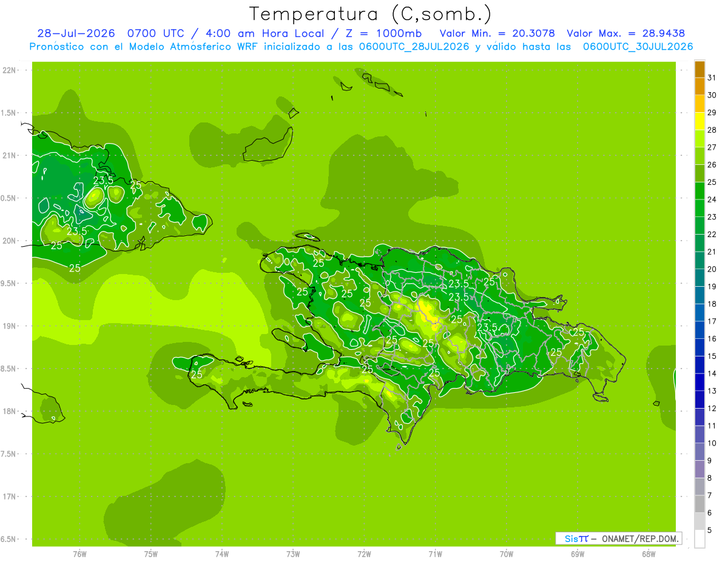Pick green colorbar segment between 23 and 24

pyautogui.click(x=699, y=208)
